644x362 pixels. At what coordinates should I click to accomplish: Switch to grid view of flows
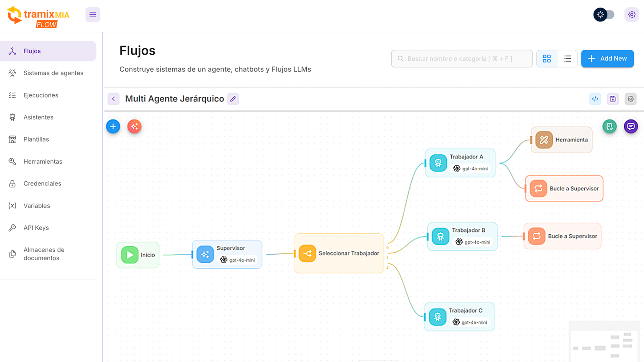[x=546, y=58]
